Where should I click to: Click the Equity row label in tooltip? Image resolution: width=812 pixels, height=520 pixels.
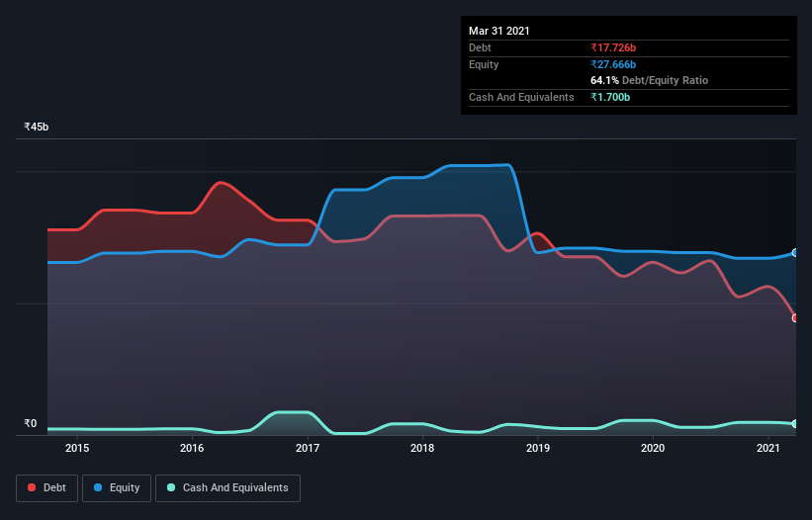[484, 64]
